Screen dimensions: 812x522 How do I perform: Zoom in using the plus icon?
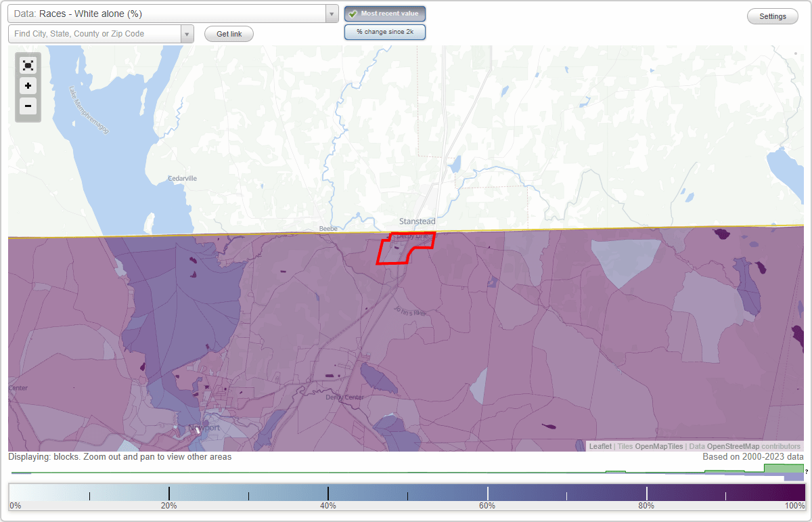[x=28, y=86]
